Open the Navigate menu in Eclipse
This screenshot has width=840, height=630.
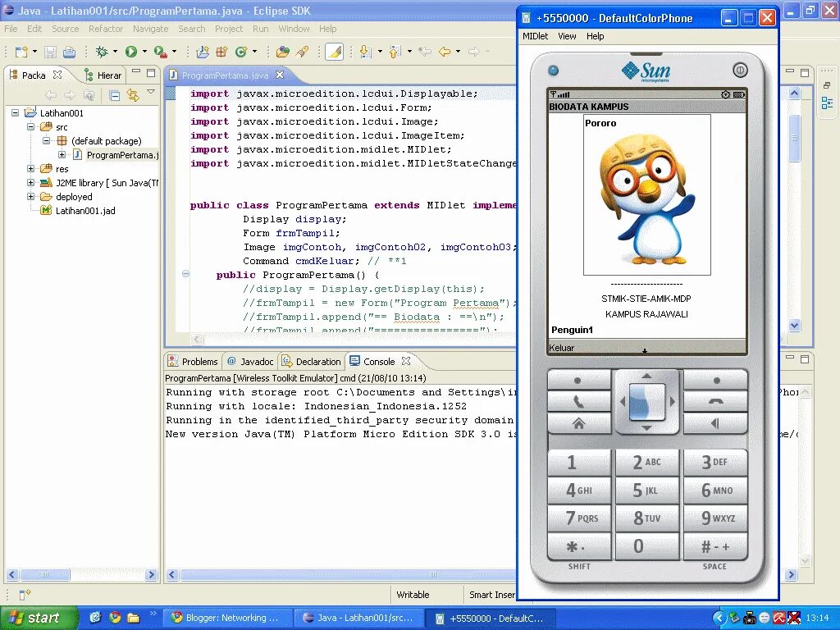151,29
